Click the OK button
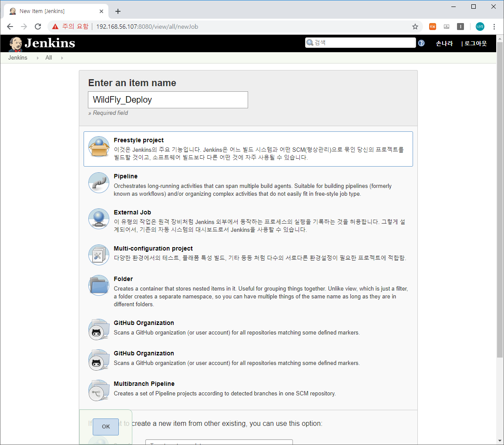The image size is (504, 445). (x=106, y=427)
